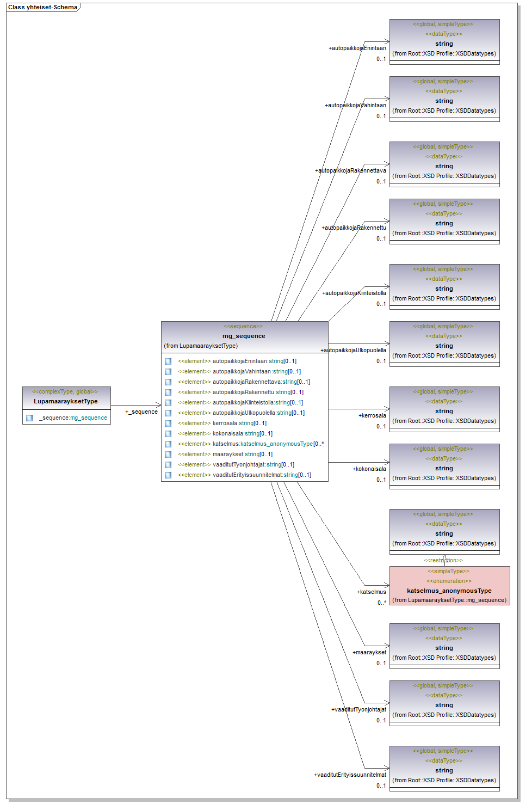The image size is (532, 810).
Task: Select the icon next to autopaikkojaVahintaan element
Action: (x=168, y=372)
